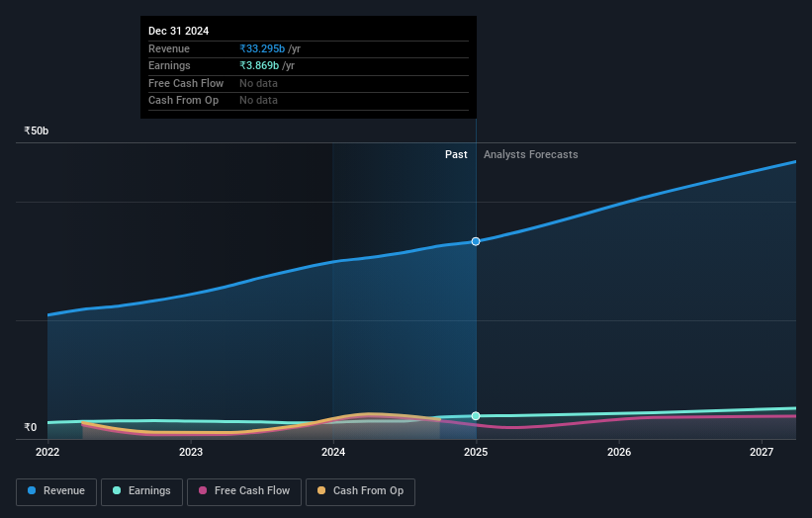Click the Free Cash Flow row label in tooltip
This screenshot has height=518, width=812.
point(186,83)
